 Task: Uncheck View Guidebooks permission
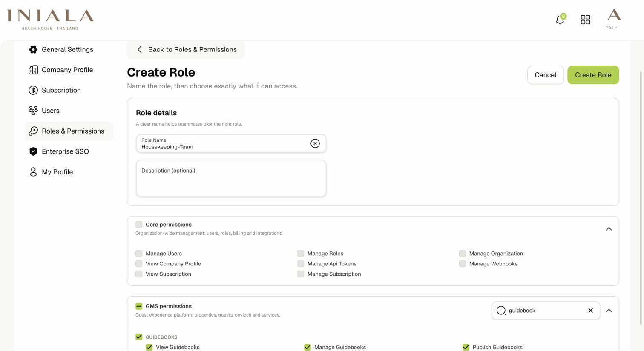[x=149, y=347]
